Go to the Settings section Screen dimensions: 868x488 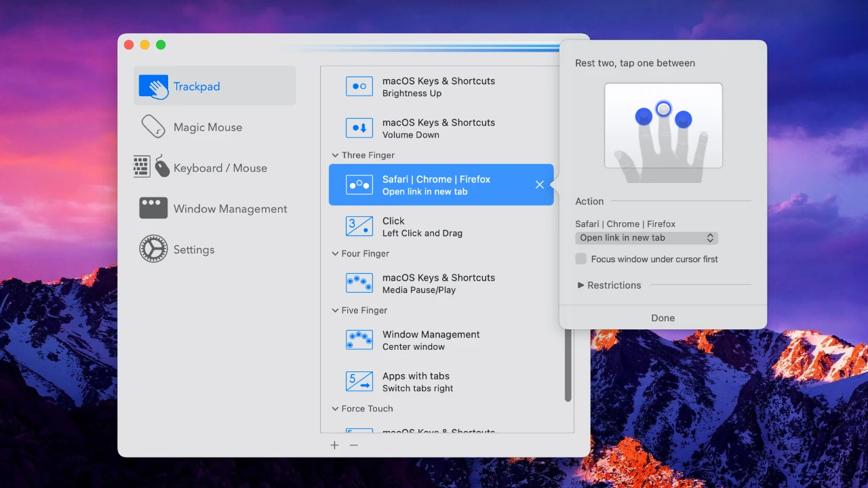click(215, 249)
